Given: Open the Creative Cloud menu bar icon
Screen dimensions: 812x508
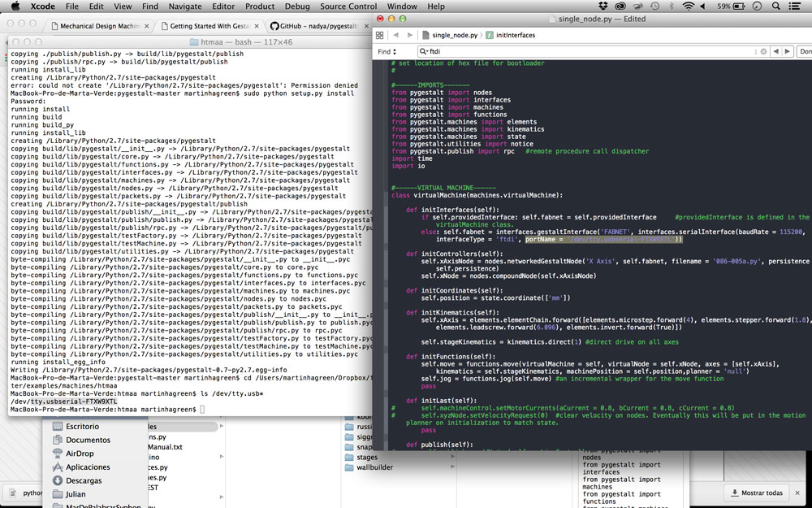Looking at the screenshot, I should [620, 7].
